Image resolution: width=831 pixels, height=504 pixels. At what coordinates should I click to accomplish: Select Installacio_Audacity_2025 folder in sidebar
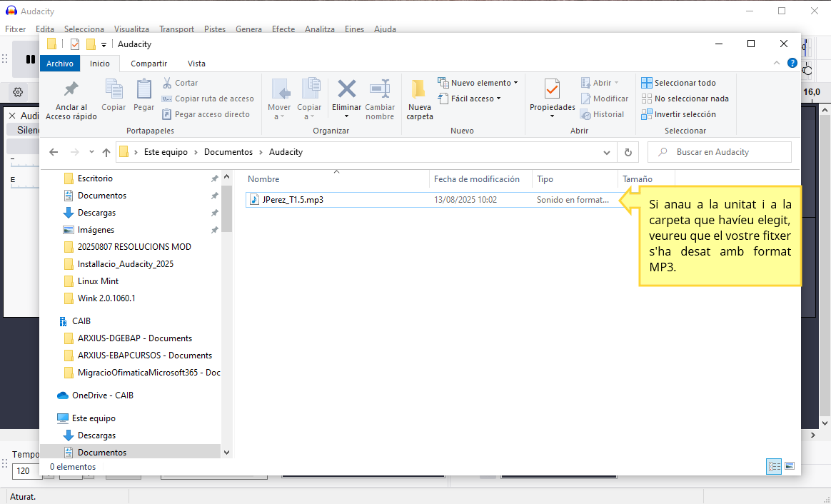pyautogui.click(x=126, y=264)
